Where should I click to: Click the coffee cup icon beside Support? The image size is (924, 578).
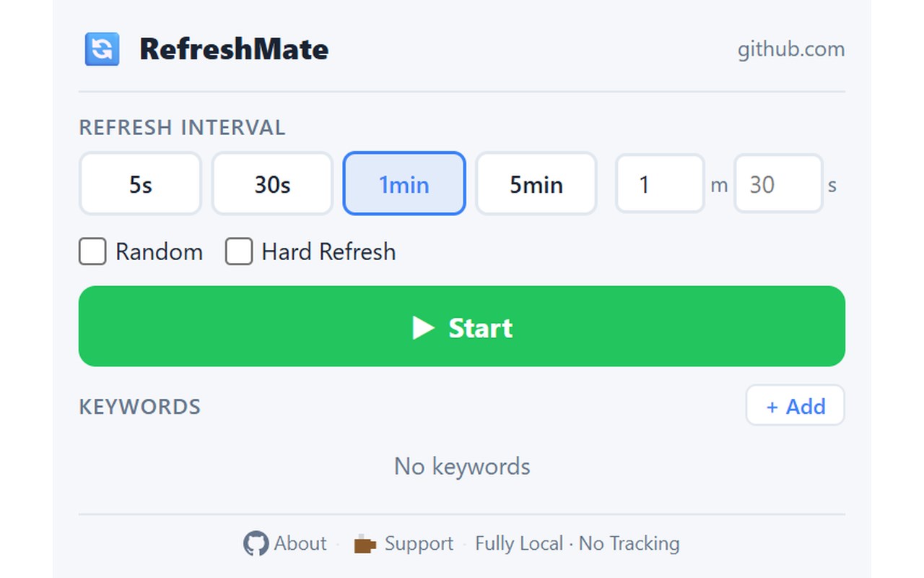click(x=365, y=544)
